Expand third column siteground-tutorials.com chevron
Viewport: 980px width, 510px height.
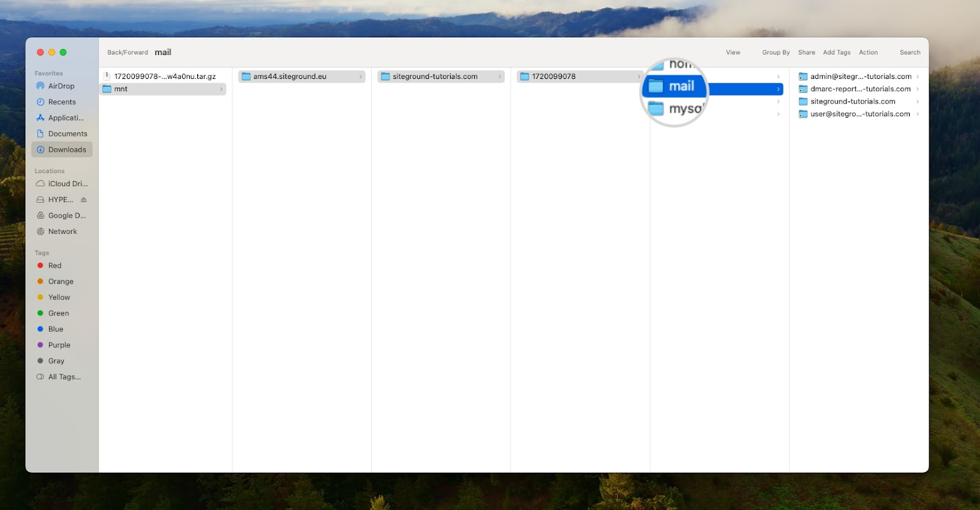(x=500, y=77)
